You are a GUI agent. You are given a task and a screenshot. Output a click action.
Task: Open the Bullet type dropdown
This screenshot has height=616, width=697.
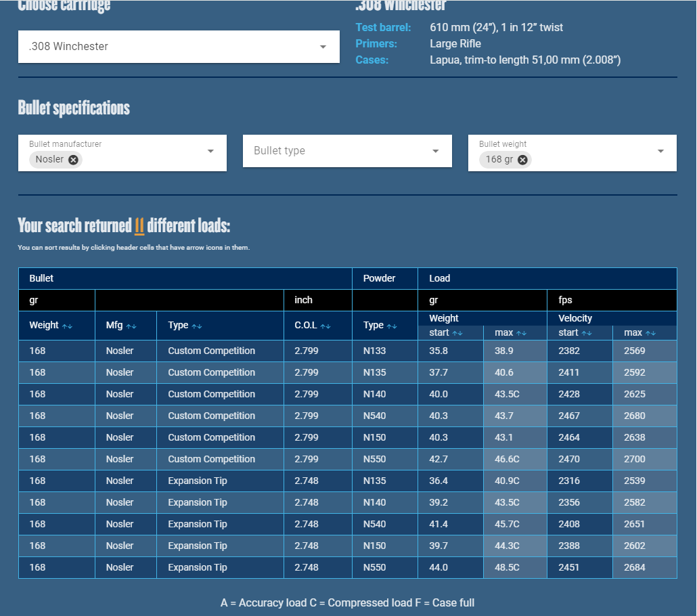347,151
